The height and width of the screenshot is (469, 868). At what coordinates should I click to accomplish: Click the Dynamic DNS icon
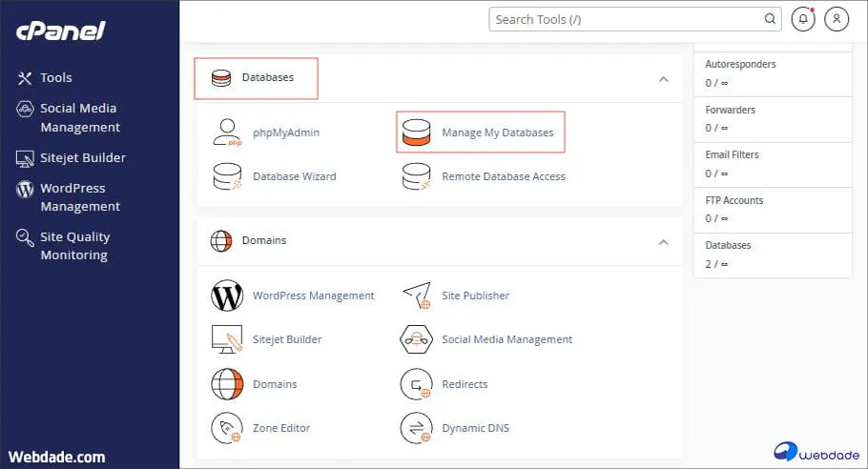click(x=416, y=427)
